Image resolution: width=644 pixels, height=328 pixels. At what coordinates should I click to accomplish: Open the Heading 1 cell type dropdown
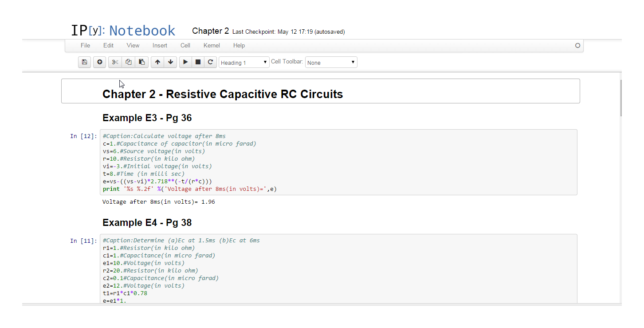[244, 63]
